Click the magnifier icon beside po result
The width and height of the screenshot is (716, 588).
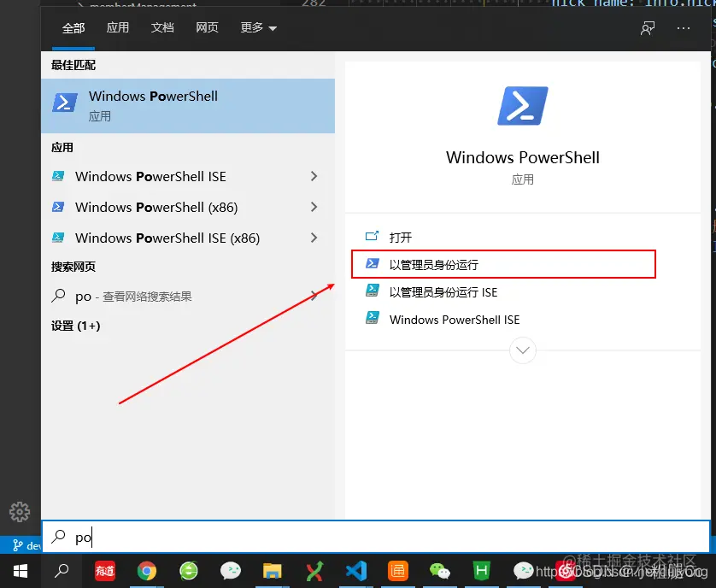pos(58,296)
